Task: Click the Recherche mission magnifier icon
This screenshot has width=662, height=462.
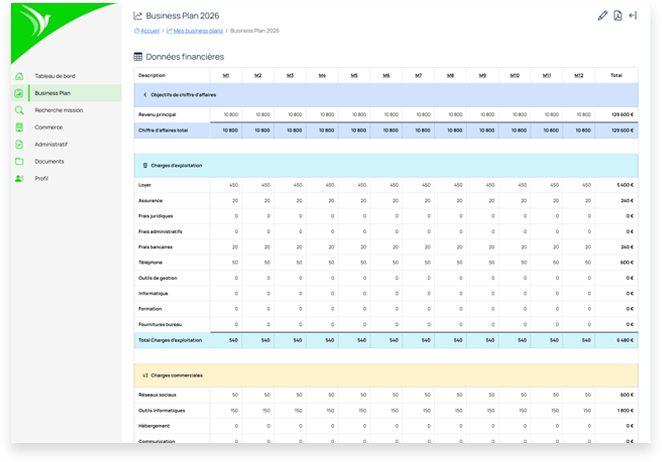Action: click(x=19, y=110)
